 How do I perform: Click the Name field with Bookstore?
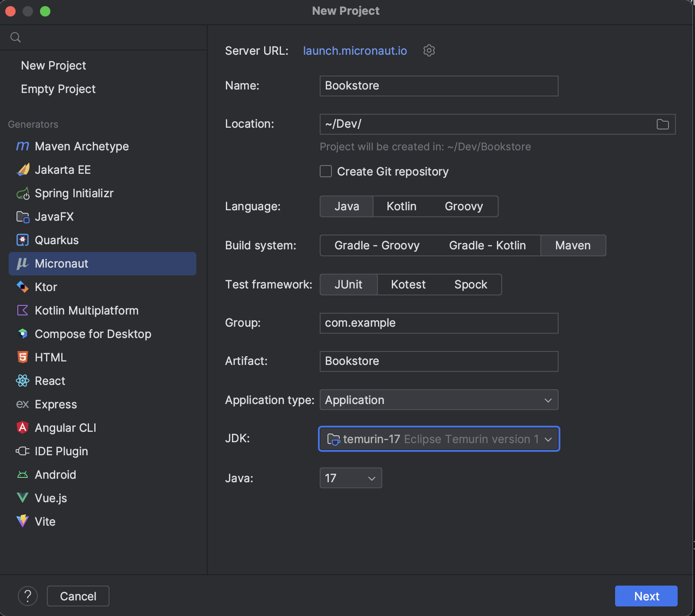point(439,86)
